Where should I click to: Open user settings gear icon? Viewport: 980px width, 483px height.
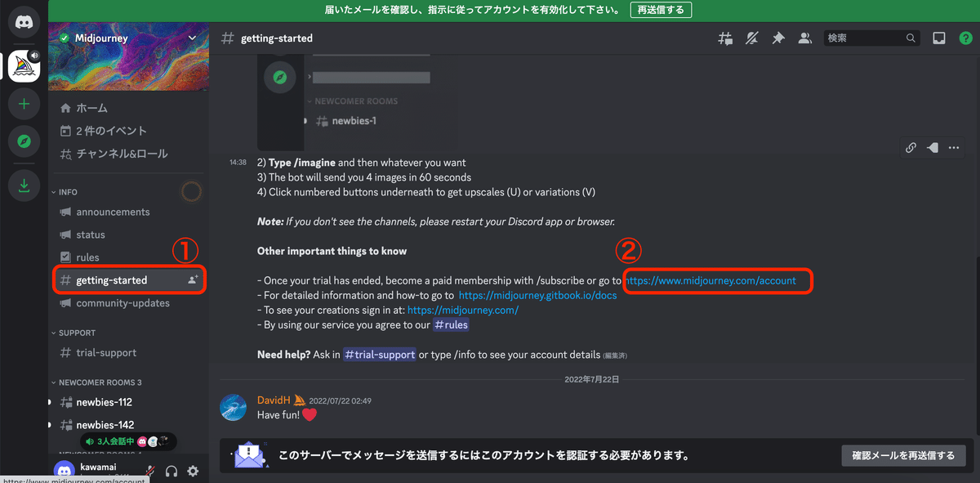click(193, 471)
